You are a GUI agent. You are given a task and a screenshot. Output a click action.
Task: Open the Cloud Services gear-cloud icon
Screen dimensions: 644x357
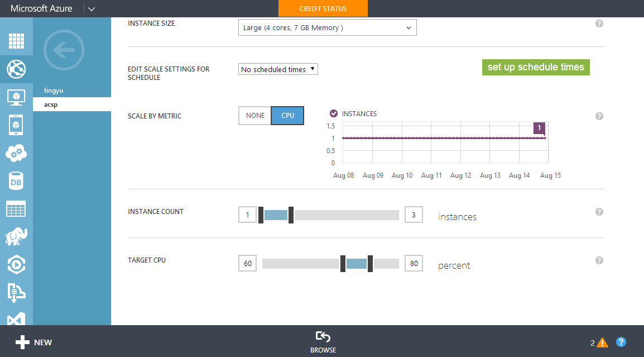[16, 153]
